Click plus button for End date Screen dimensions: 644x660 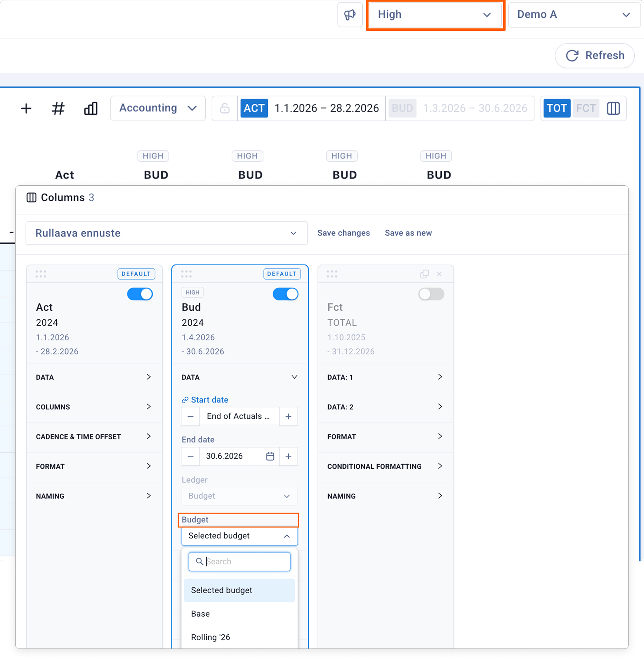coord(288,456)
